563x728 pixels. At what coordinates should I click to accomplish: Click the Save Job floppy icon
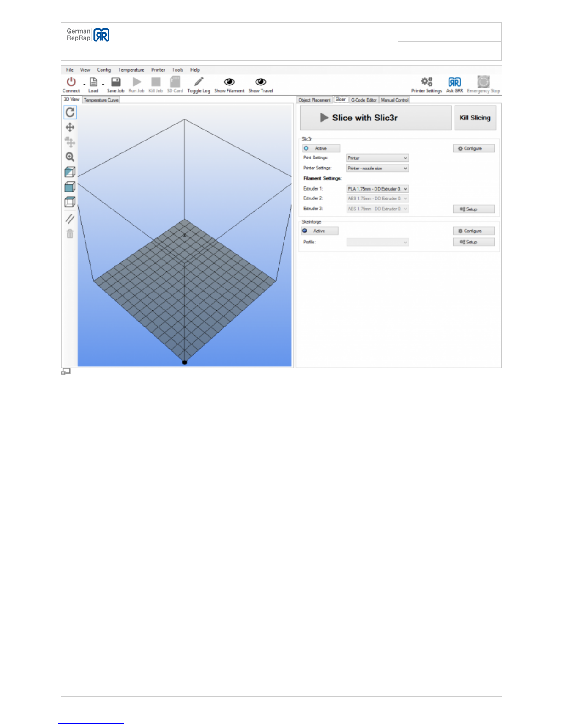pos(116,82)
